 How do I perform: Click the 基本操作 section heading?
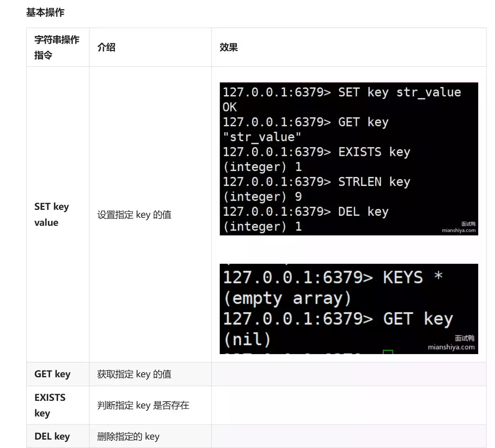point(45,13)
